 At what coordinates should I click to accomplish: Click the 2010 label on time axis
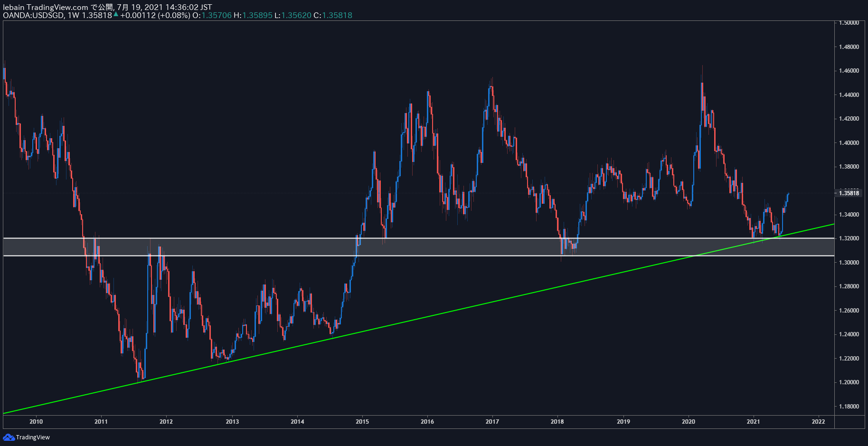pyautogui.click(x=36, y=422)
